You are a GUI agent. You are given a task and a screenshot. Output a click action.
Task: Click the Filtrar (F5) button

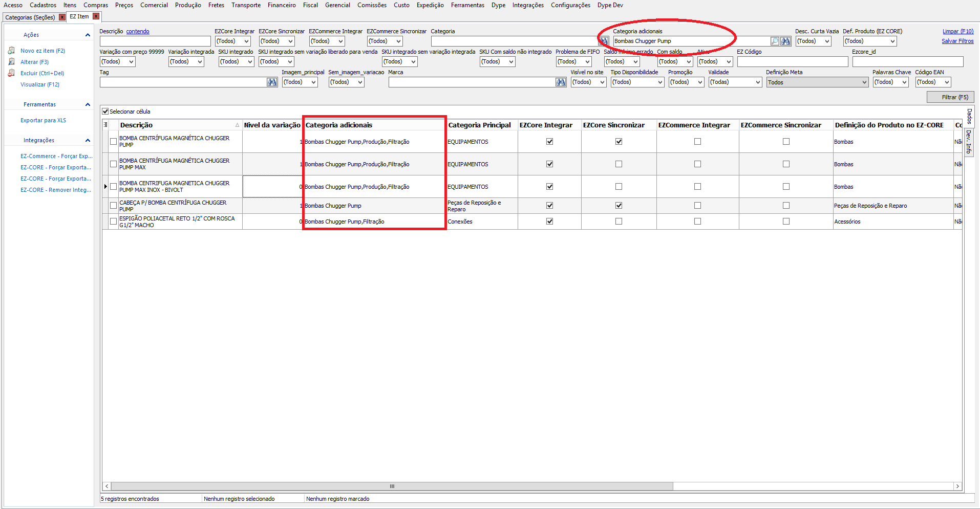tap(950, 97)
